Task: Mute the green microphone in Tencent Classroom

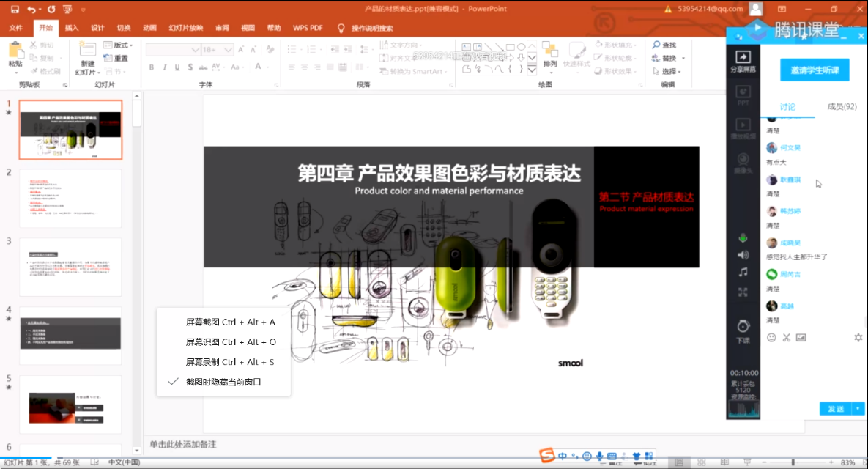Action: (x=743, y=238)
